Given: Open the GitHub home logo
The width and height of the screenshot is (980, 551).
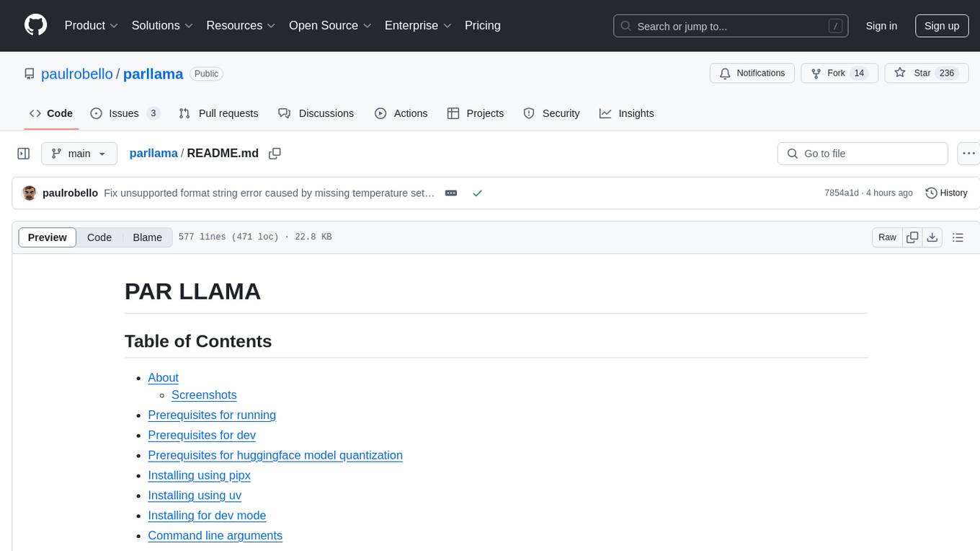Looking at the screenshot, I should click(x=35, y=25).
